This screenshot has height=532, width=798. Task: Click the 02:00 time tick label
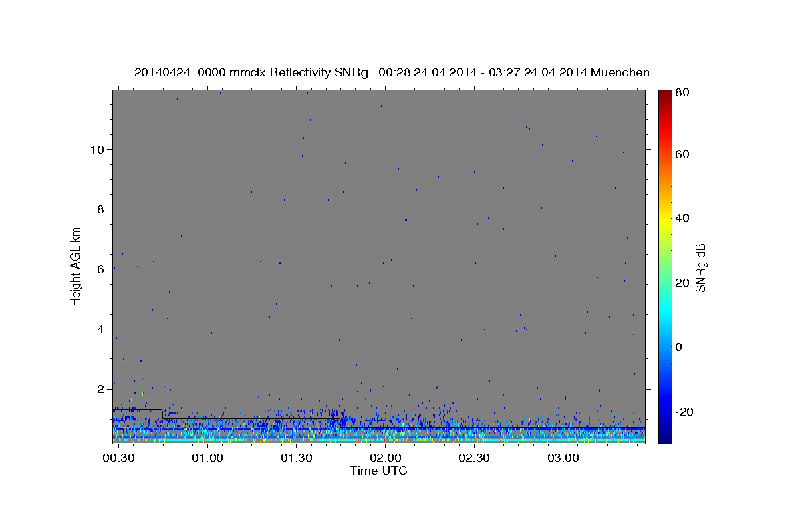pyautogui.click(x=385, y=458)
